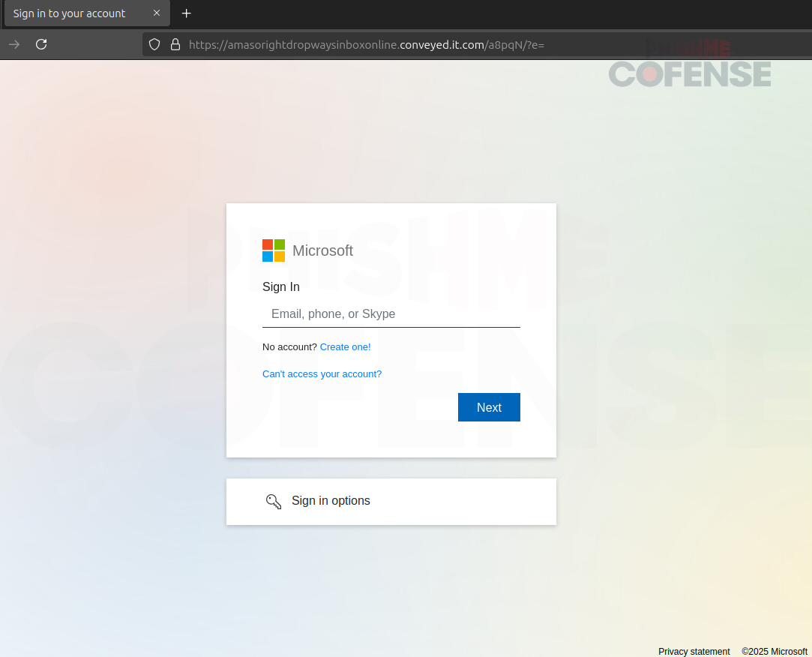This screenshot has height=657, width=812.
Task: Click the ©2025 Microsoft footer text
Action: (x=774, y=652)
